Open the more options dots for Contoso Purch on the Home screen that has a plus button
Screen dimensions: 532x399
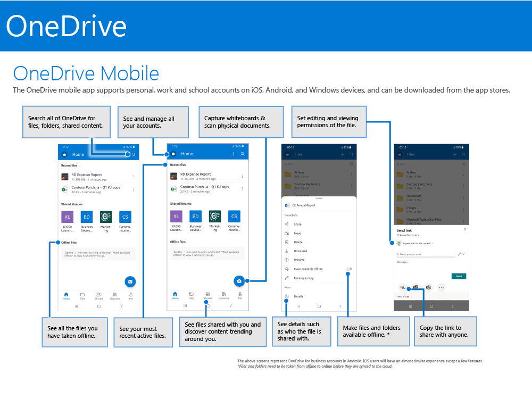point(242,189)
